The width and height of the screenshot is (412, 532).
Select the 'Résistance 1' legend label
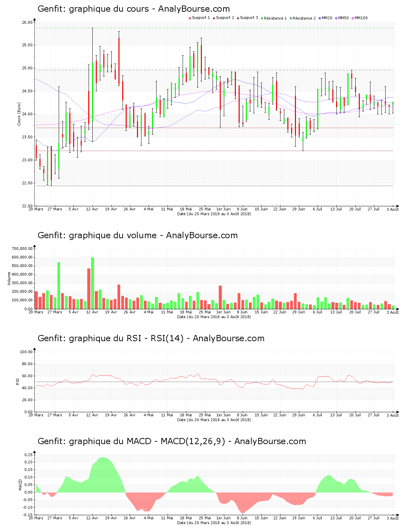(275, 18)
